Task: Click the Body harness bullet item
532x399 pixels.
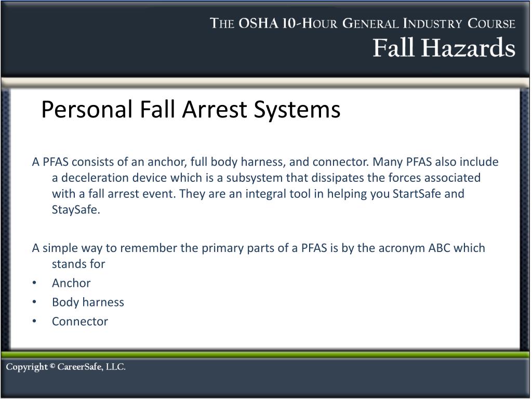Action: (x=88, y=302)
